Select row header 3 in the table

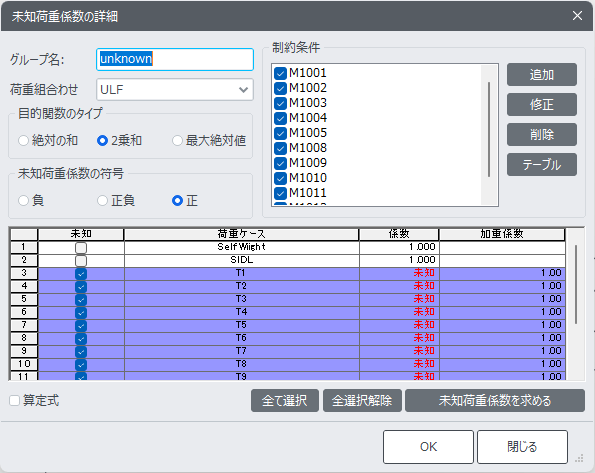click(x=24, y=273)
